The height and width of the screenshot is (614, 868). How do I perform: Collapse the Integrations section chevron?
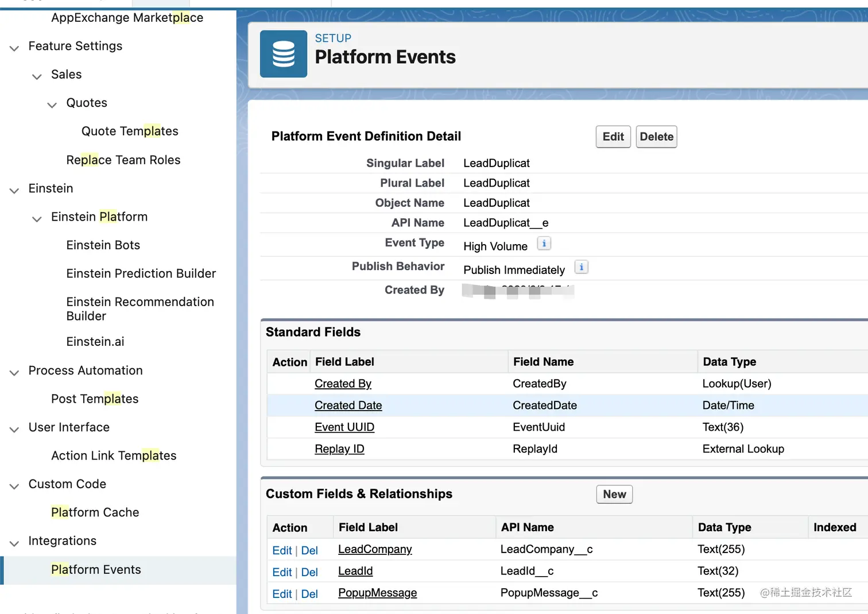[x=14, y=543]
